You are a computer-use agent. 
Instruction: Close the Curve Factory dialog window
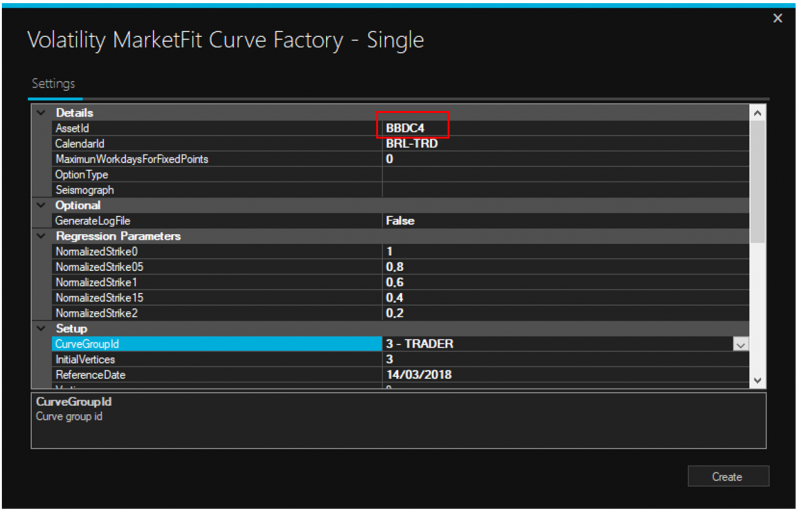pos(778,18)
